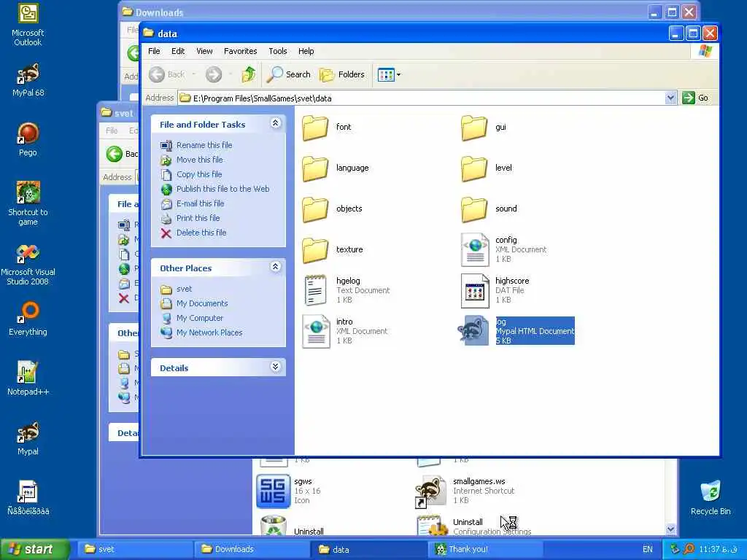The height and width of the screenshot is (560, 747).
Task: Select the hgelog text document icon
Action: (x=315, y=290)
